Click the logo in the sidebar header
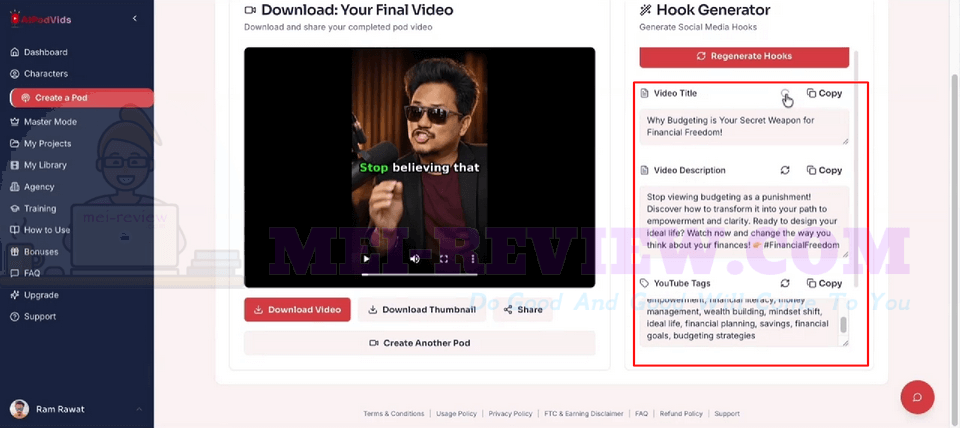This screenshot has height=428, width=960. (x=40, y=19)
